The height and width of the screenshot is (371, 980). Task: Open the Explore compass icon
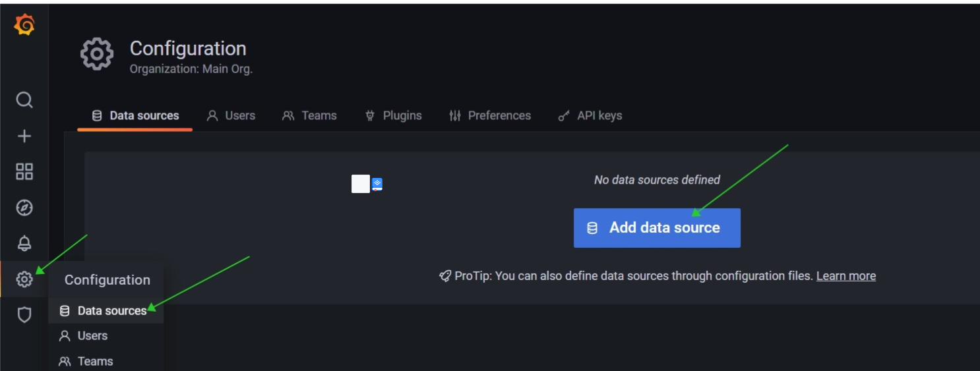[24, 208]
